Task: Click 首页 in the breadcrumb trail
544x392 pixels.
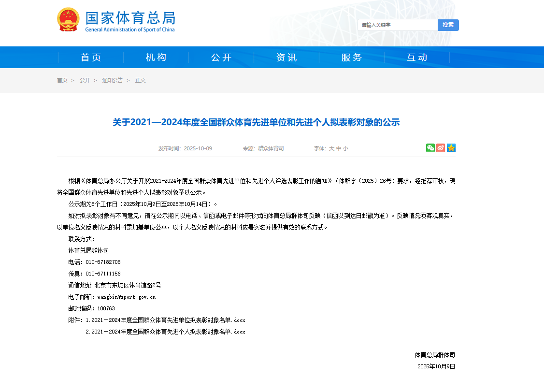Action: (62, 80)
